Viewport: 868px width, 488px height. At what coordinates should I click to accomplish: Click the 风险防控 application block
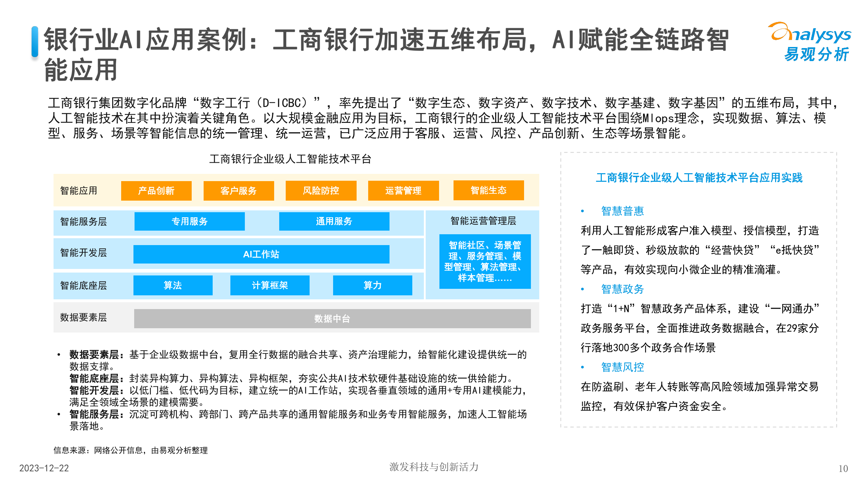pos(321,191)
